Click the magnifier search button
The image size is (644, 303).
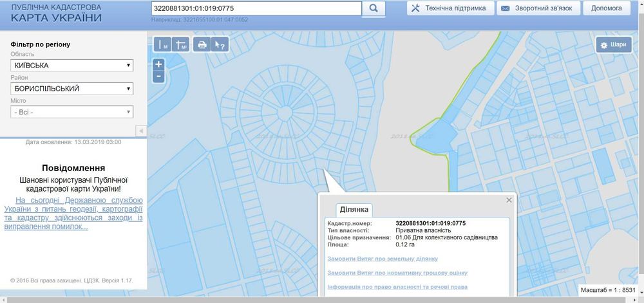pyautogui.click(x=374, y=8)
